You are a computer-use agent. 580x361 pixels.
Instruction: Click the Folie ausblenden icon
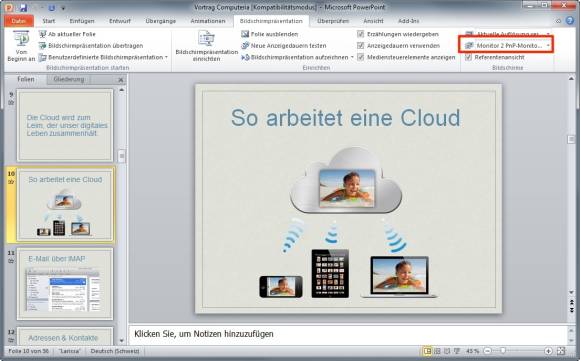[x=245, y=34]
